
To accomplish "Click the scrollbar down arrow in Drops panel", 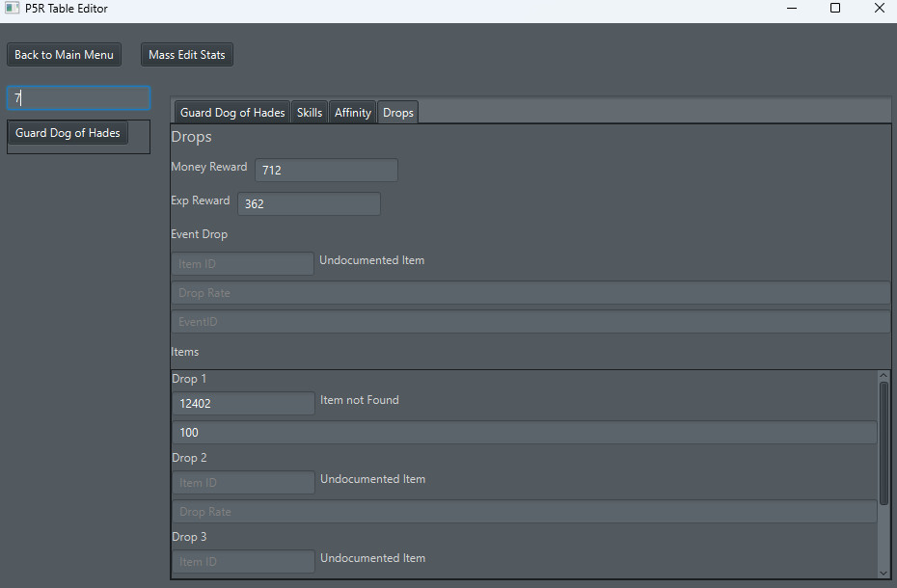I will (x=884, y=575).
